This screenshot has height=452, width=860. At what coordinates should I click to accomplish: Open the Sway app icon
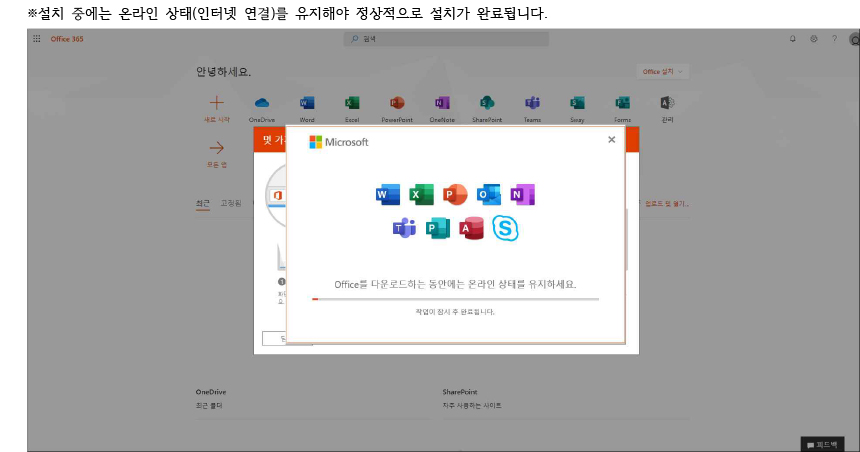577,103
